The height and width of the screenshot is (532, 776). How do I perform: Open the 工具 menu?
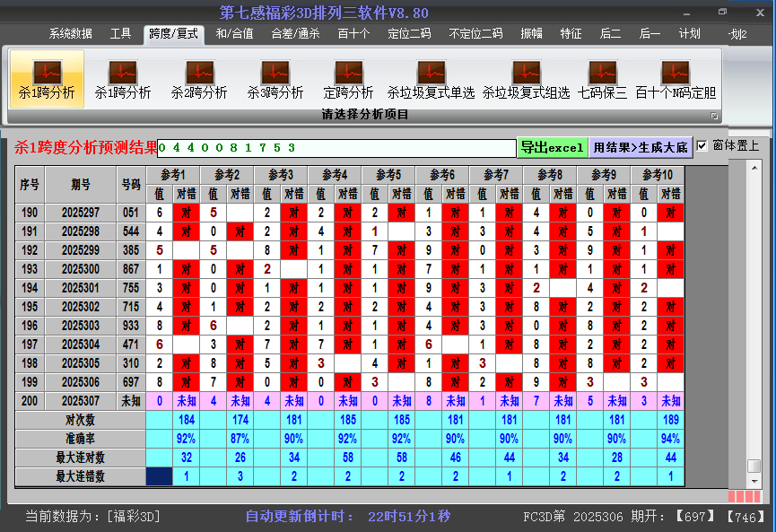coord(121,34)
